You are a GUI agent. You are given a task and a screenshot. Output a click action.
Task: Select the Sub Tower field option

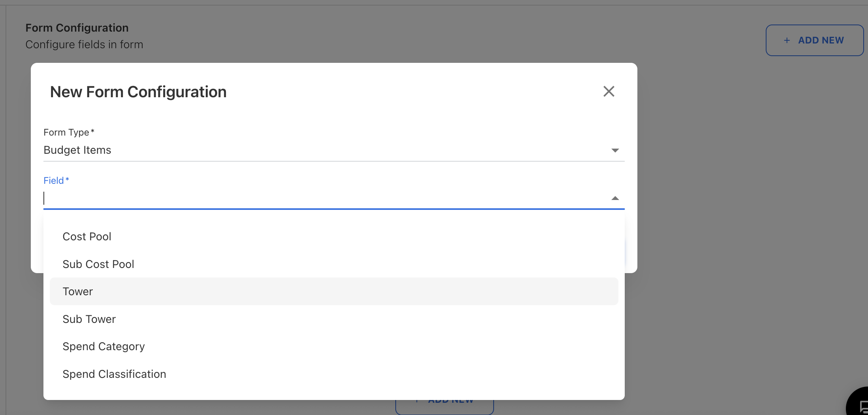coord(89,319)
